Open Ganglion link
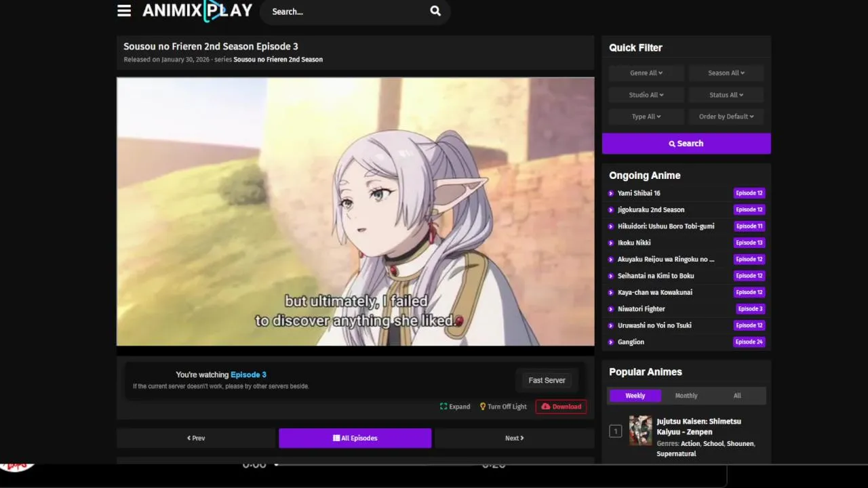The height and width of the screenshot is (488, 868). click(631, 342)
